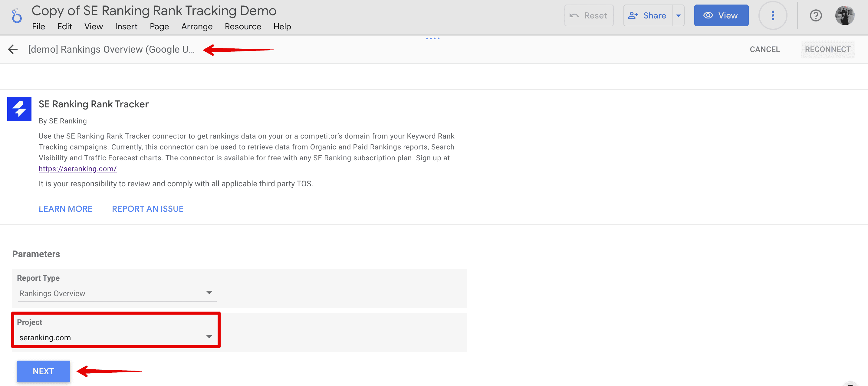868x386 pixels.
Task: Click the 'Project' label
Action: (30, 322)
